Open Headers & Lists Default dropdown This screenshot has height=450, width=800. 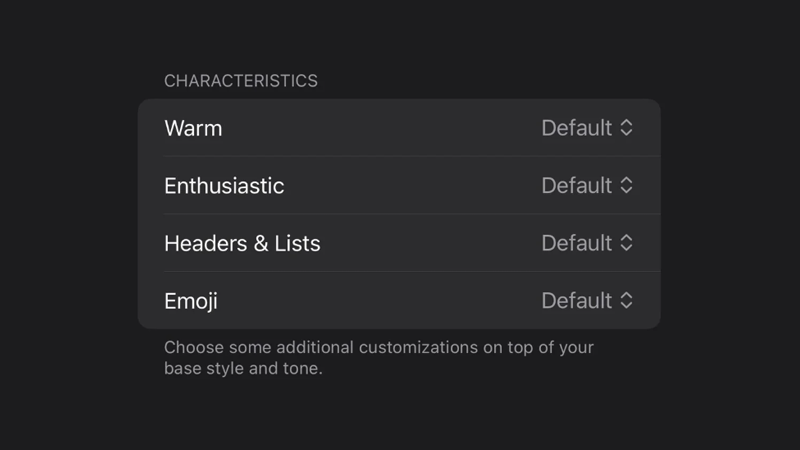(577, 243)
